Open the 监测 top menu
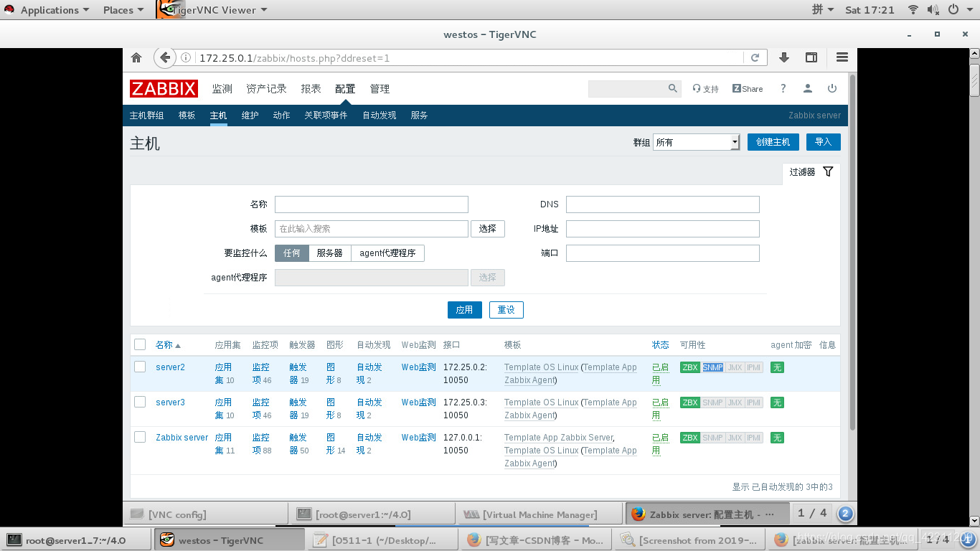 (222, 89)
